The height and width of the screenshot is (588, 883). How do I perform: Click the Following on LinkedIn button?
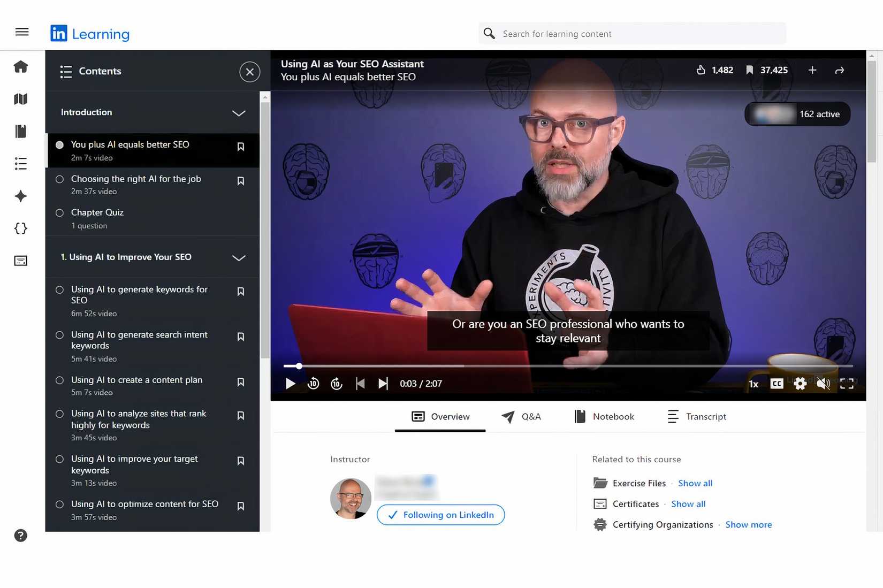(x=441, y=515)
